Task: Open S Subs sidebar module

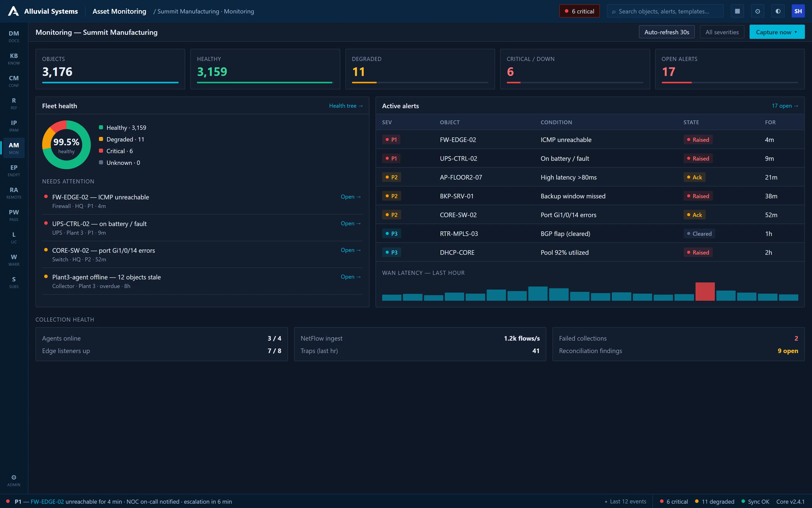Action: (14, 282)
